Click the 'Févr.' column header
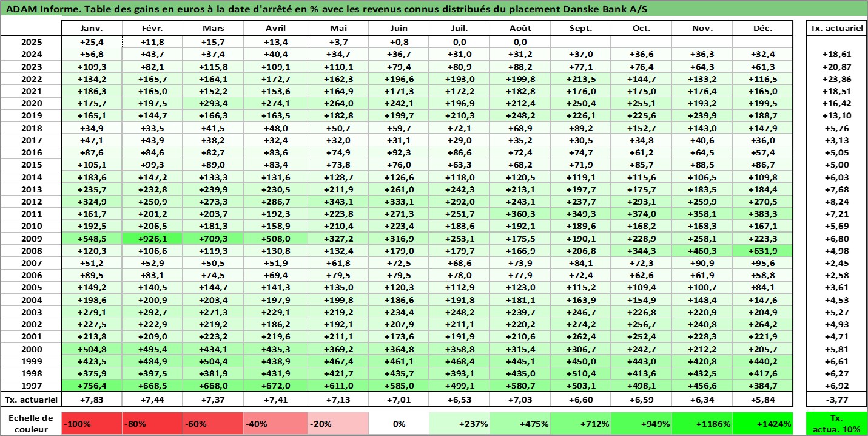This screenshot has height=436, width=868. pyautogui.click(x=153, y=29)
